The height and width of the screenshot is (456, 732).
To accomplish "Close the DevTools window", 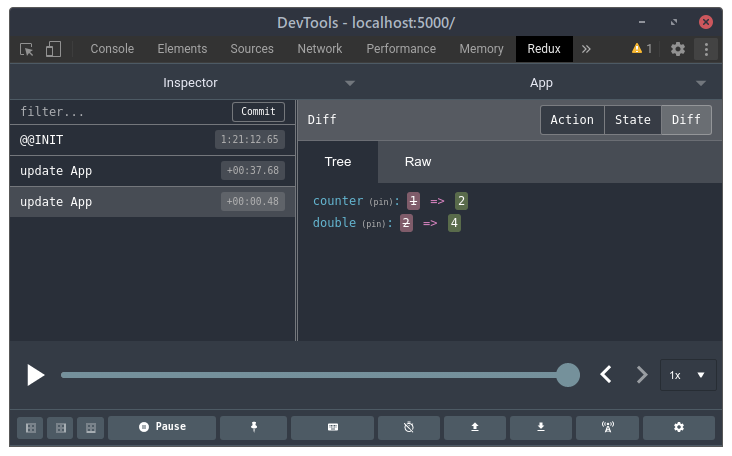I will (705, 22).
